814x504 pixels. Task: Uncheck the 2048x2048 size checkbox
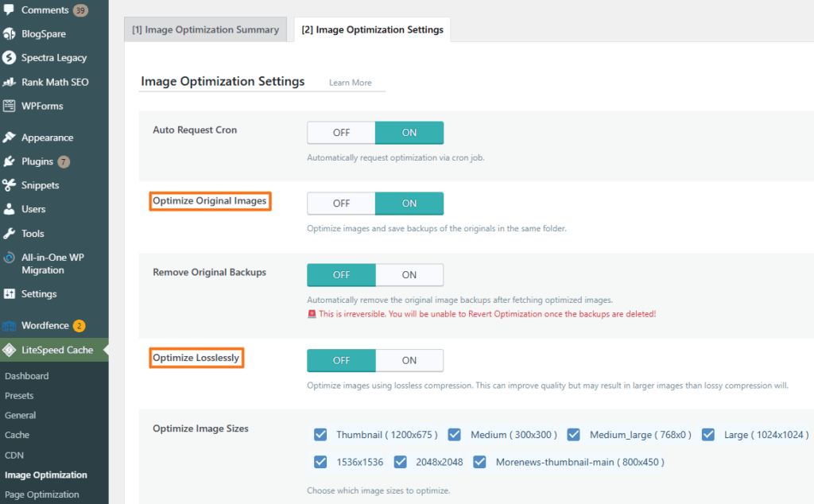[x=400, y=462]
